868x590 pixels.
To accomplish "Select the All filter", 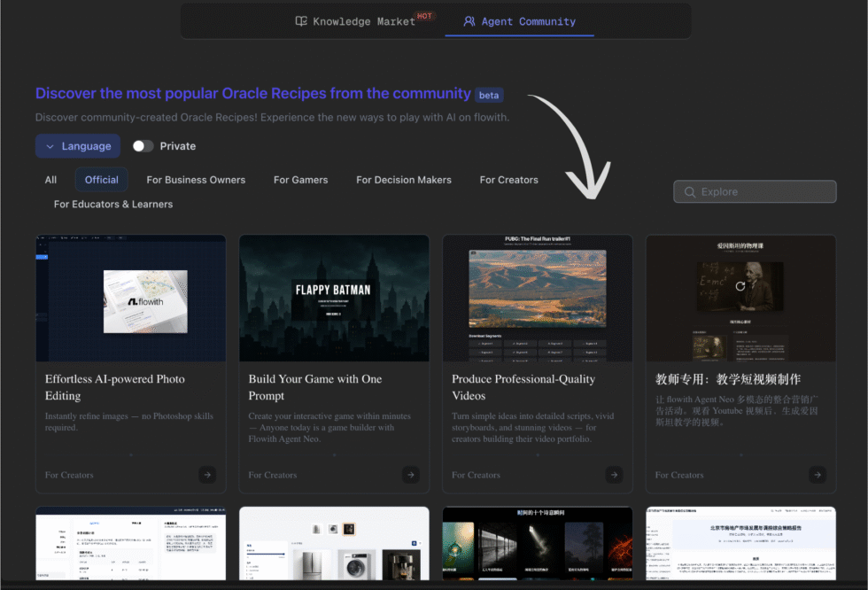I will tap(50, 179).
